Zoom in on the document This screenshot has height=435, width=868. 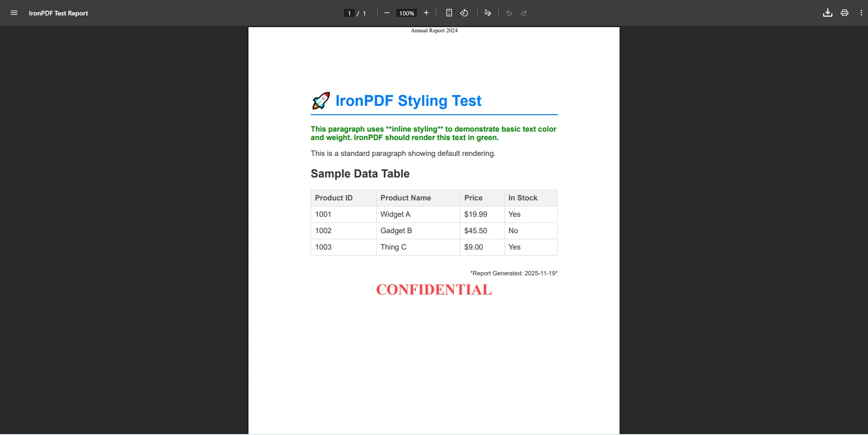[x=426, y=13]
